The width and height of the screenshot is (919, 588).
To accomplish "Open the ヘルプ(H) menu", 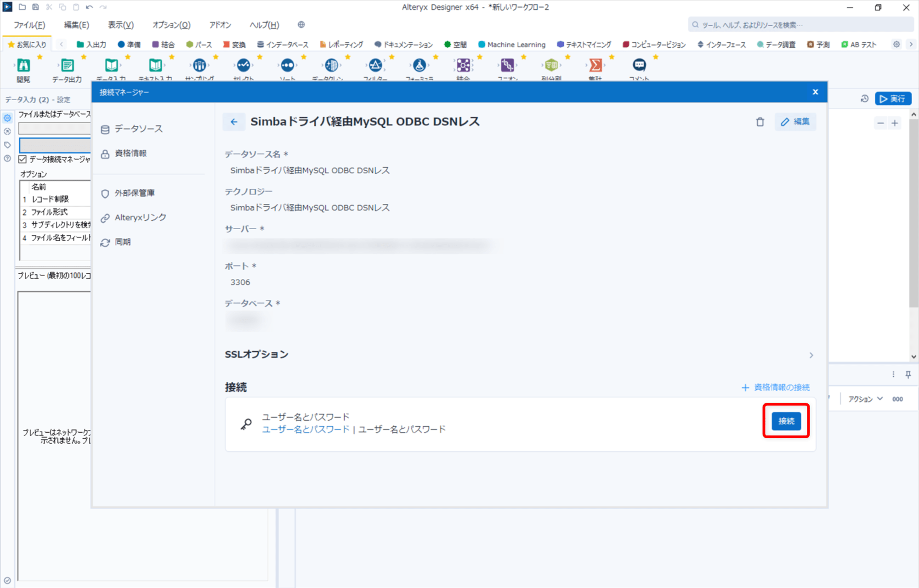I will (264, 25).
